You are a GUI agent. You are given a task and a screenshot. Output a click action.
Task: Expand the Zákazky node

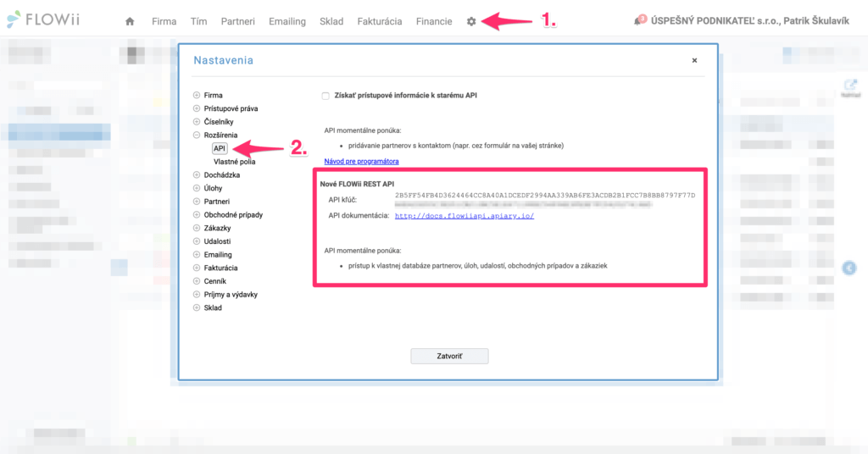[x=197, y=228]
